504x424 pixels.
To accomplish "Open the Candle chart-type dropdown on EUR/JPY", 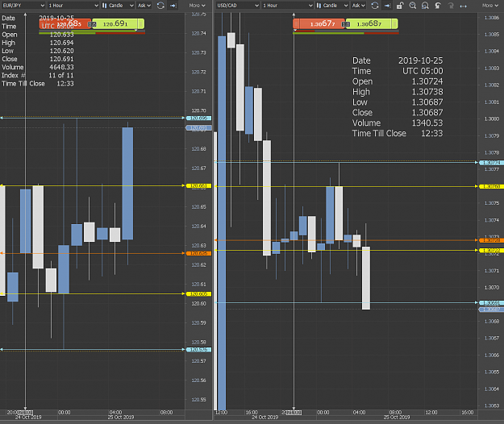I will click(x=118, y=5).
